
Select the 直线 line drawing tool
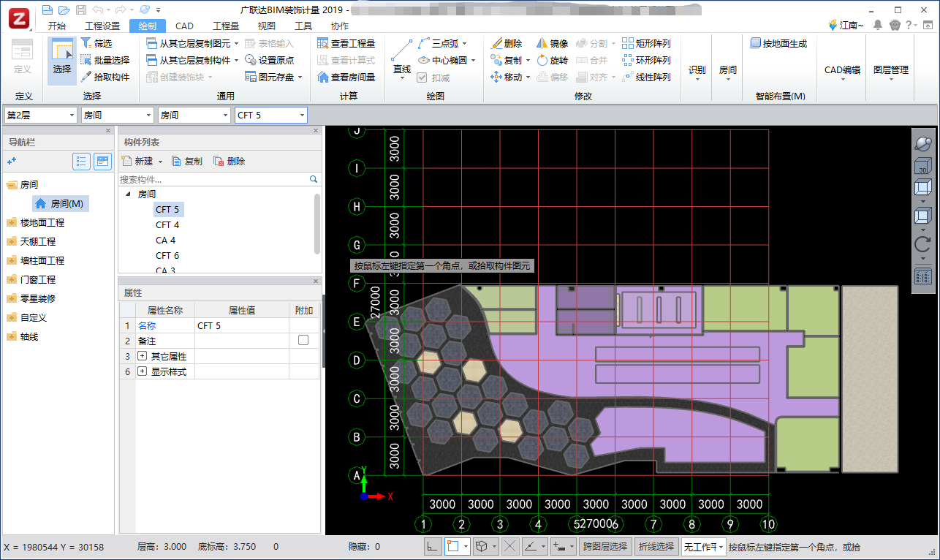tap(401, 60)
